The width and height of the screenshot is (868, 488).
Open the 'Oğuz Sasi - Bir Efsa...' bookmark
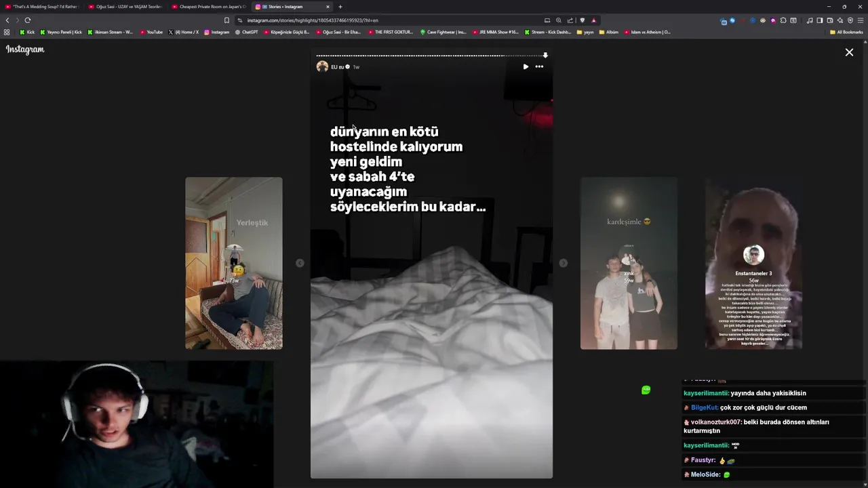tap(338, 32)
